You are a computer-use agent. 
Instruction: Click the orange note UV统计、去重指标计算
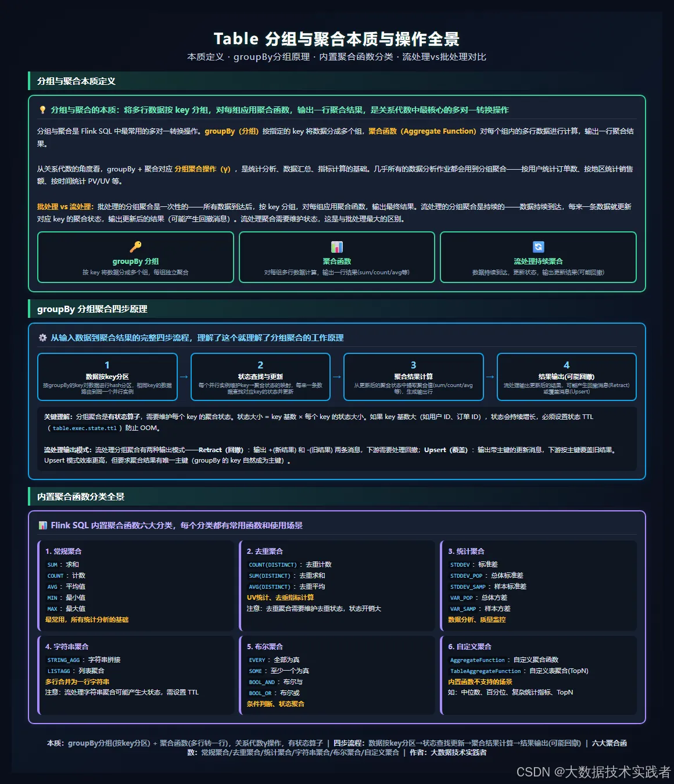point(281,597)
